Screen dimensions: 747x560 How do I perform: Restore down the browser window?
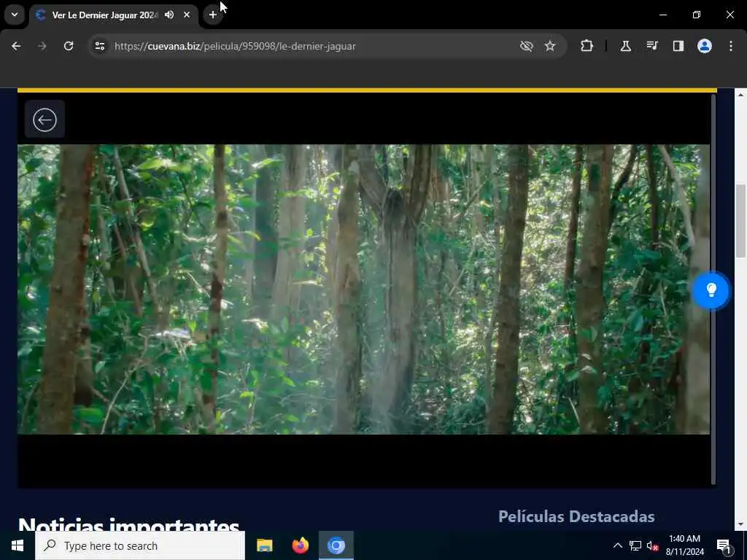(x=697, y=15)
